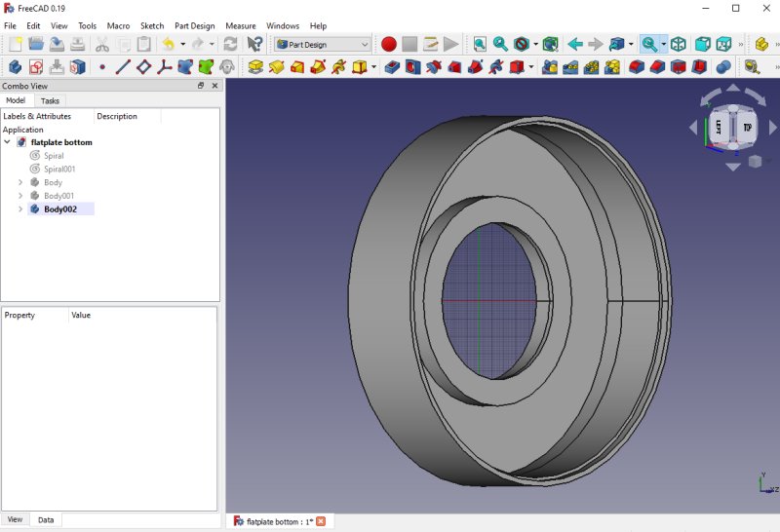Switch to the Tasks tab

tap(50, 100)
